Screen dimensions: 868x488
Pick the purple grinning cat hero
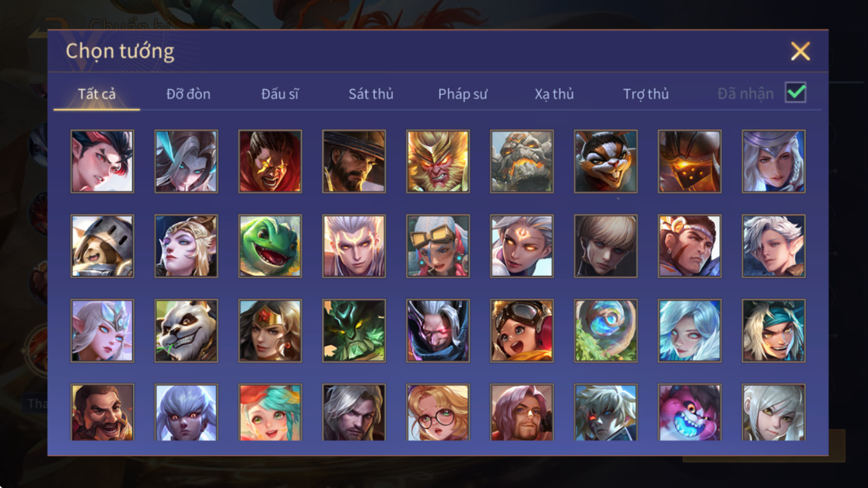(689, 412)
